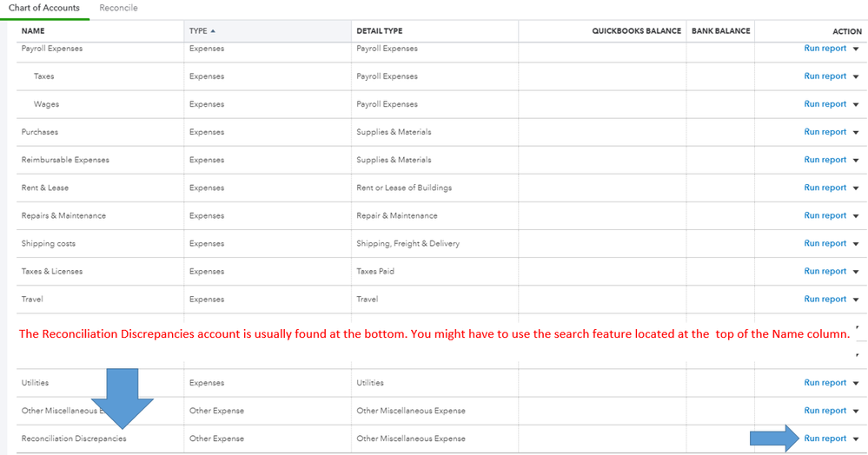Click 'Other Expense' type in Reconciliation Discrepancies row
This screenshot has height=455, width=868.
216,439
